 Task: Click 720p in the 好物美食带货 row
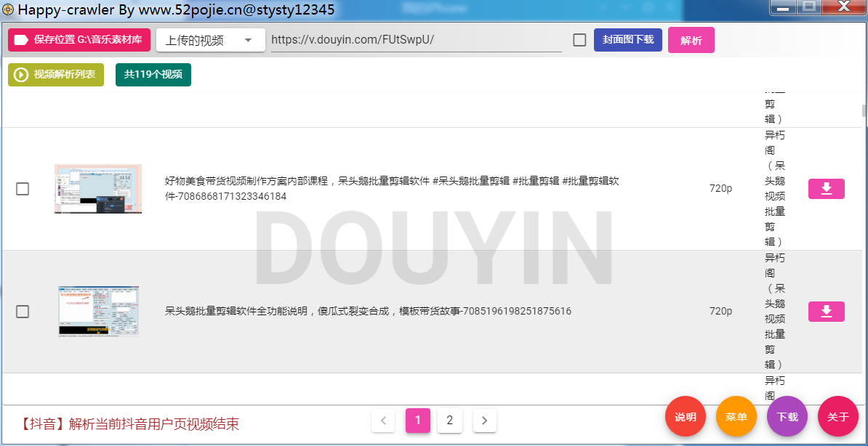click(x=720, y=189)
